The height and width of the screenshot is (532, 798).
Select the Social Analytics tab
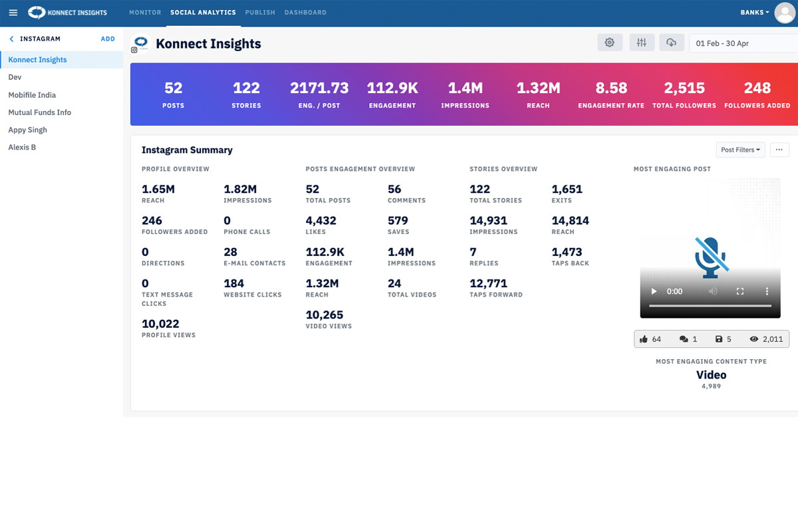203,13
